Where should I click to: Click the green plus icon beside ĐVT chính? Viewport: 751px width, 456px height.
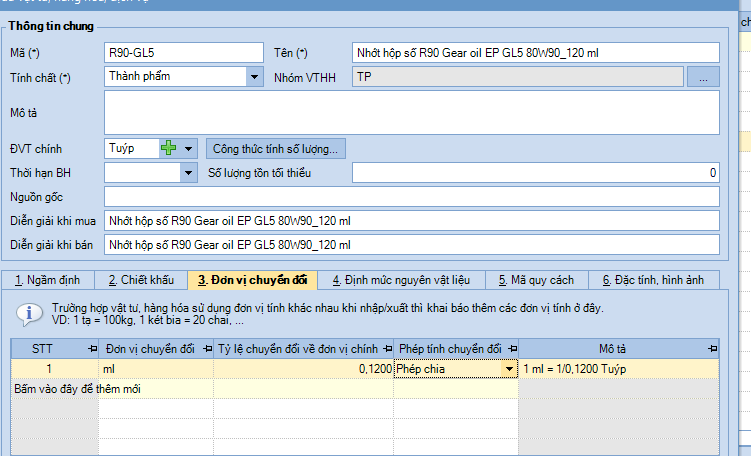pyautogui.click(x=169, y=148)
